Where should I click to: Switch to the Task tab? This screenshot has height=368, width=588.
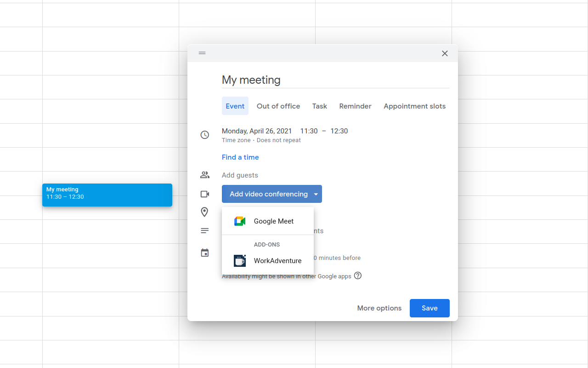pos(319,106)
